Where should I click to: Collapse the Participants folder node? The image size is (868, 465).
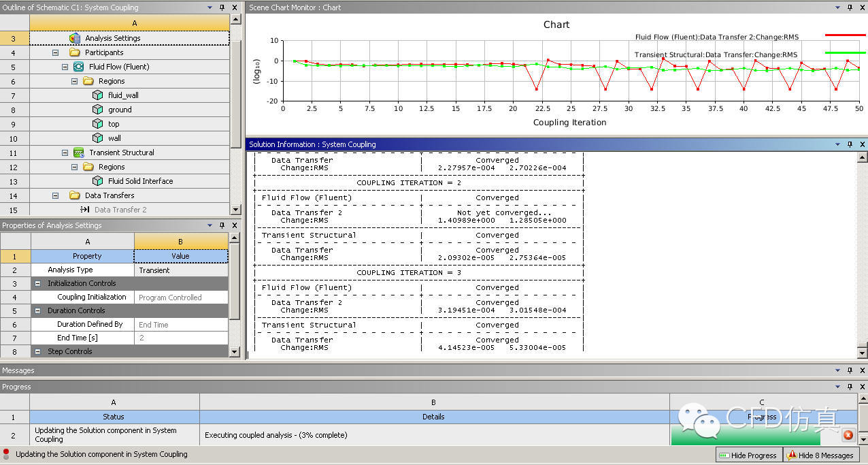pyautogui.click(x=56, y=52)
